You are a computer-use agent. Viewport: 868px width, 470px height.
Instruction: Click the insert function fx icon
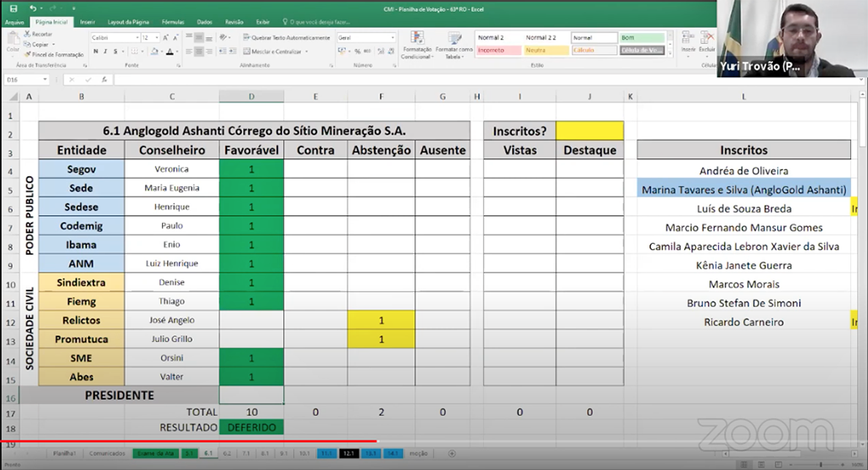click(103, 80)
